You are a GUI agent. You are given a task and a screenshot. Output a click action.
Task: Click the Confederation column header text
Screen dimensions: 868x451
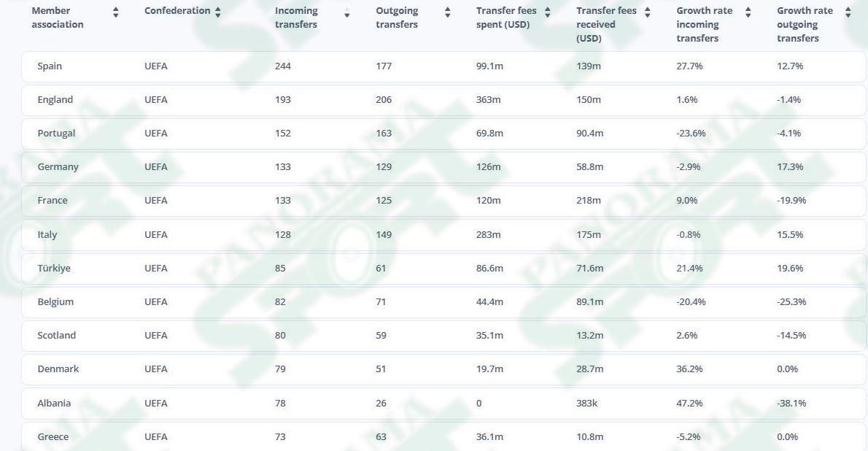click(x=177, y=10)
